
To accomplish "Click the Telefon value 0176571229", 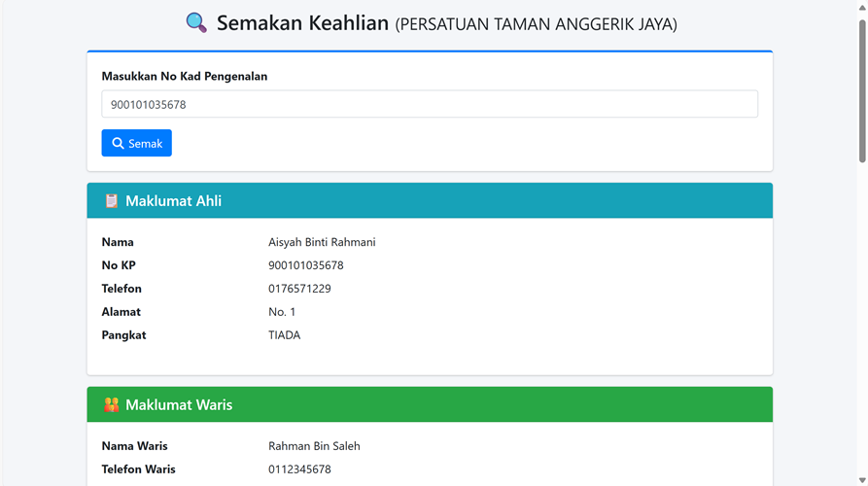I will pyautogui.click(x=299, y=289).
